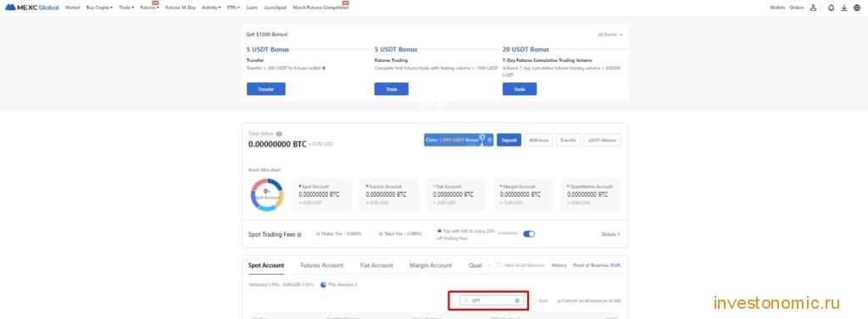The width and height of the screenshot is (868, 319).
Task: Click the asset allocation donut chart
Action: point(267,194)
